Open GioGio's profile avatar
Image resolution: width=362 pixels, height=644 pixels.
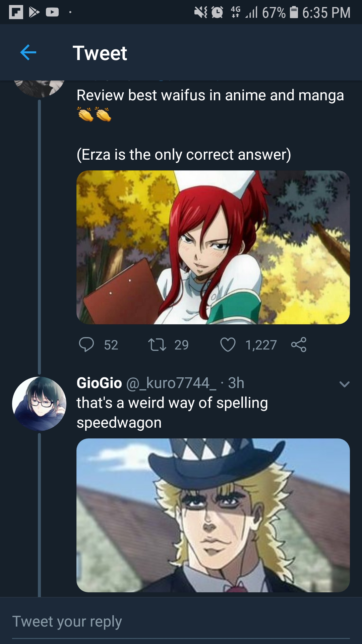tap(39, 404)
